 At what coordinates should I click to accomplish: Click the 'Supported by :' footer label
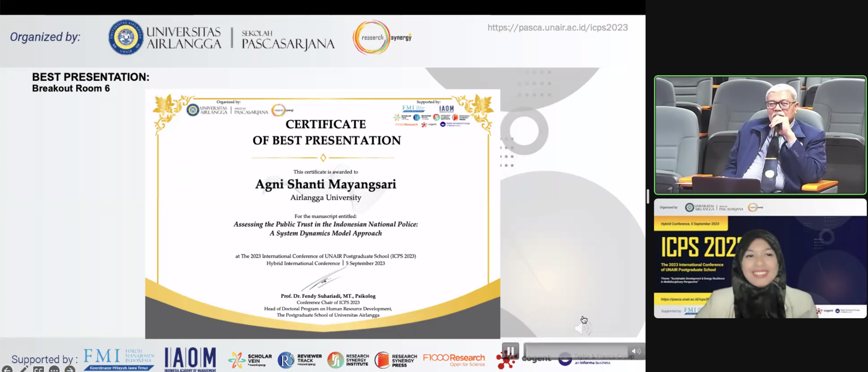click(x=45, y=360)
